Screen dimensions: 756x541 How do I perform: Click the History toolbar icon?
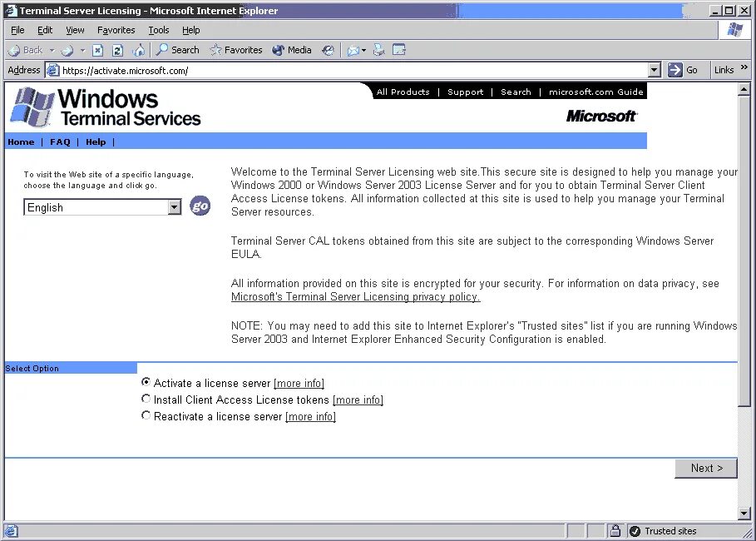pyautogui.click(x=329, y=50)
